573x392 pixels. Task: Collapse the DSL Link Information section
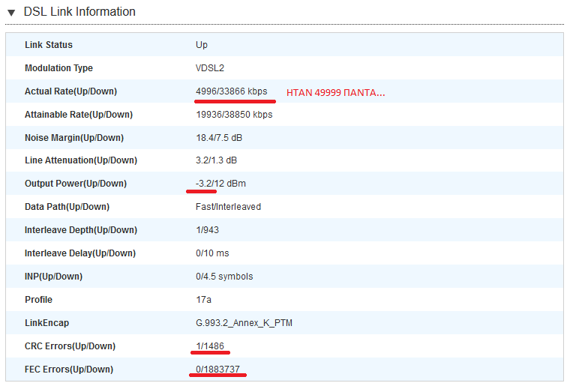[11, 13]
